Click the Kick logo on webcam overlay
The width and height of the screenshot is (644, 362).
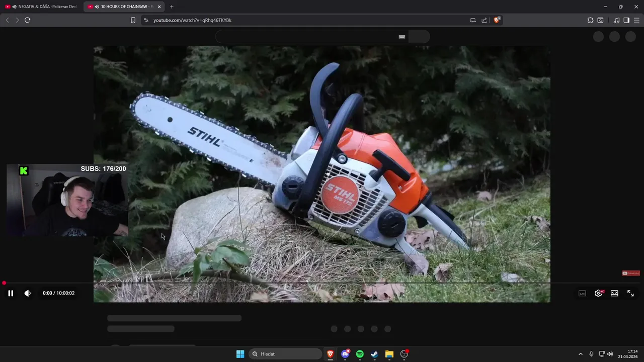coord(24,170)
